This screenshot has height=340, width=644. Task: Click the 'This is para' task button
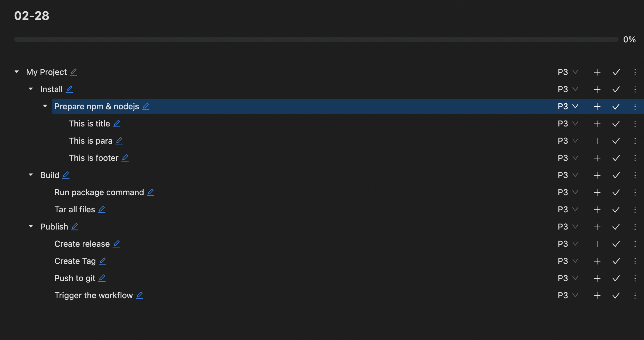point(90,140)
